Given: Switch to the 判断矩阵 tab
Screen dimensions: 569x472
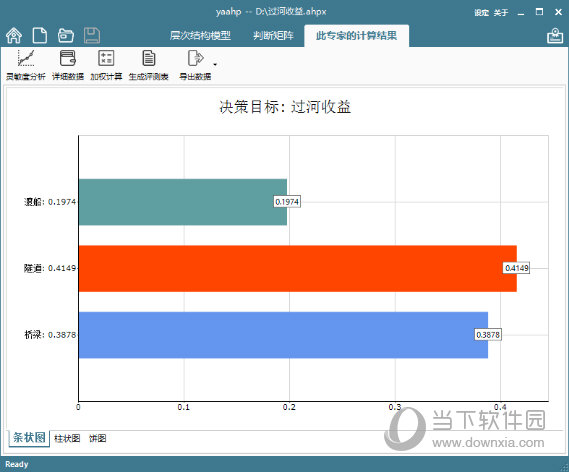Looking at the screenshot, I should click(x=273, y=36).
